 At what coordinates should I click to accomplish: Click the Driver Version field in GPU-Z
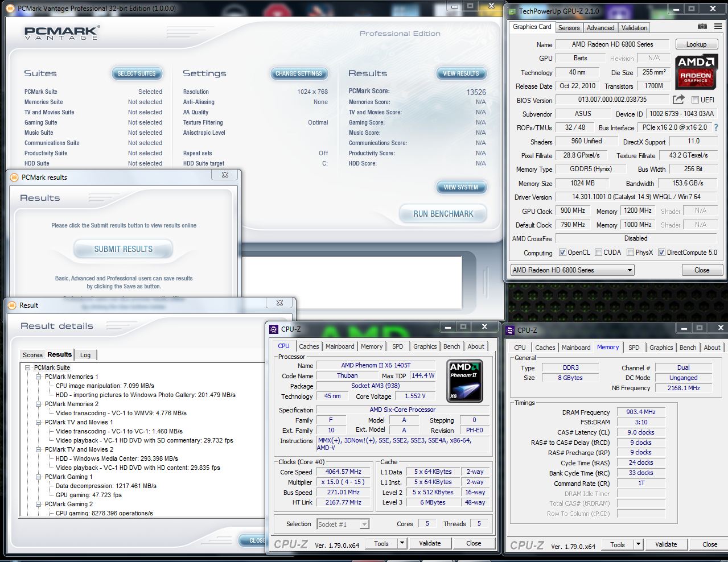pos(636,197)
